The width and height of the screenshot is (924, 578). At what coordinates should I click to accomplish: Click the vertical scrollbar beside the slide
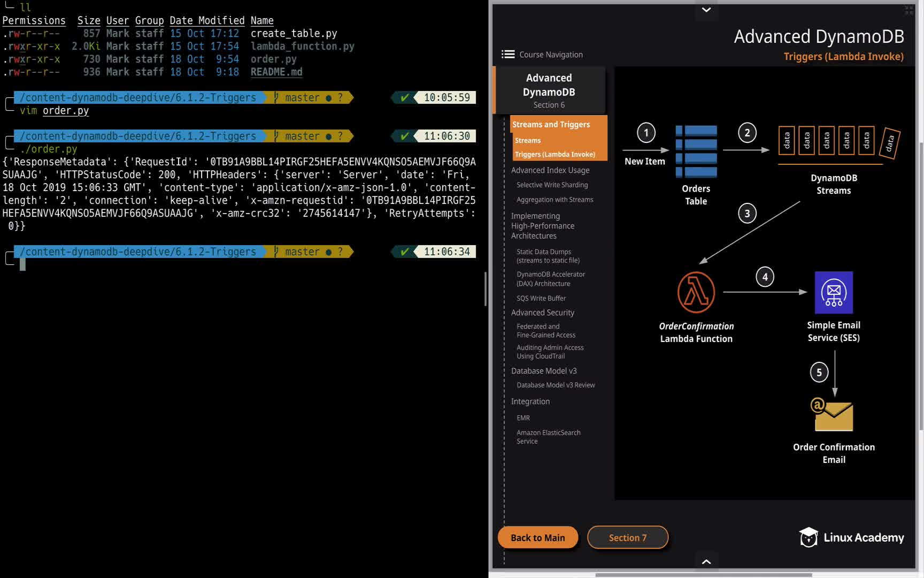tap(921, 286)
